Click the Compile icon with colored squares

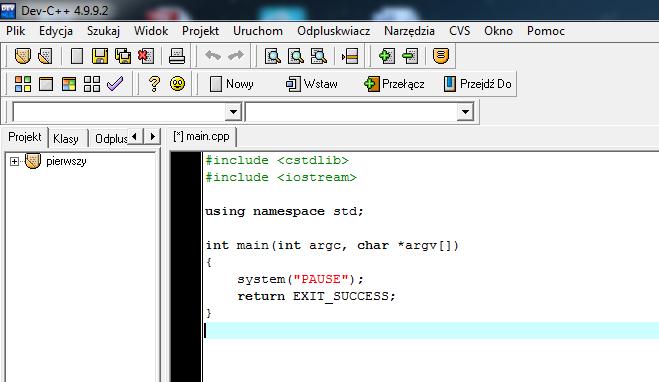click(23, 84)
